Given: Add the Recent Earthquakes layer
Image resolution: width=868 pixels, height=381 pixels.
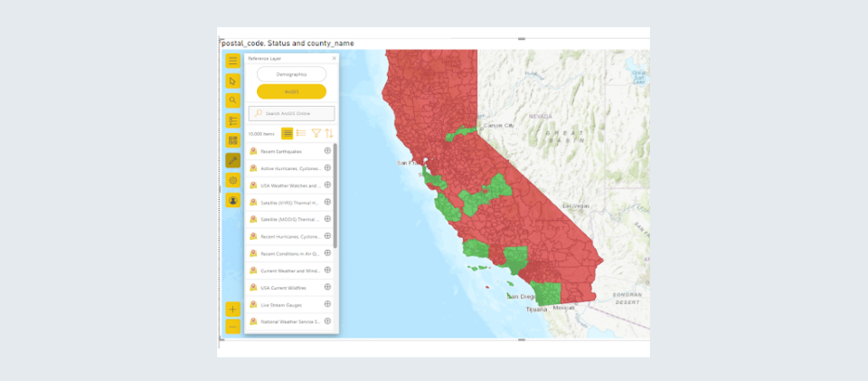Looking at the screenshot, I should [x=327, y=151].
